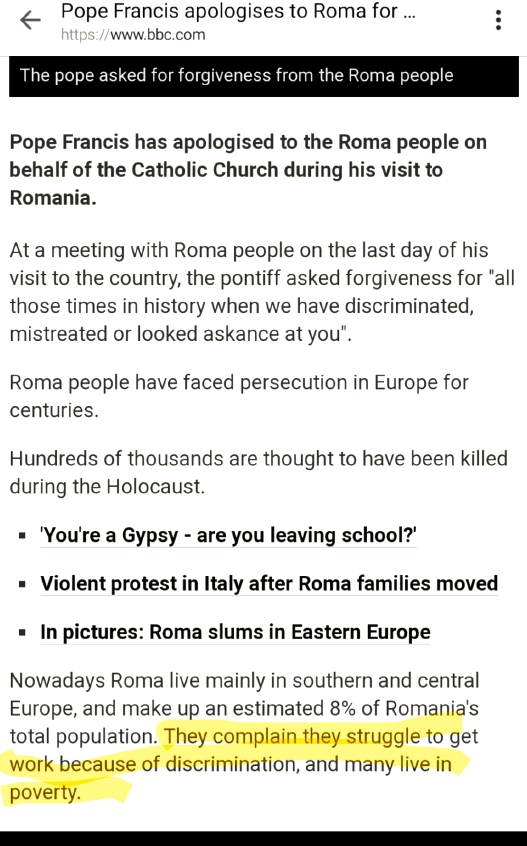This screenshot has width=527, height=846.
Task: Tap the black bar at the page bottom
Action: click(263, 838)
